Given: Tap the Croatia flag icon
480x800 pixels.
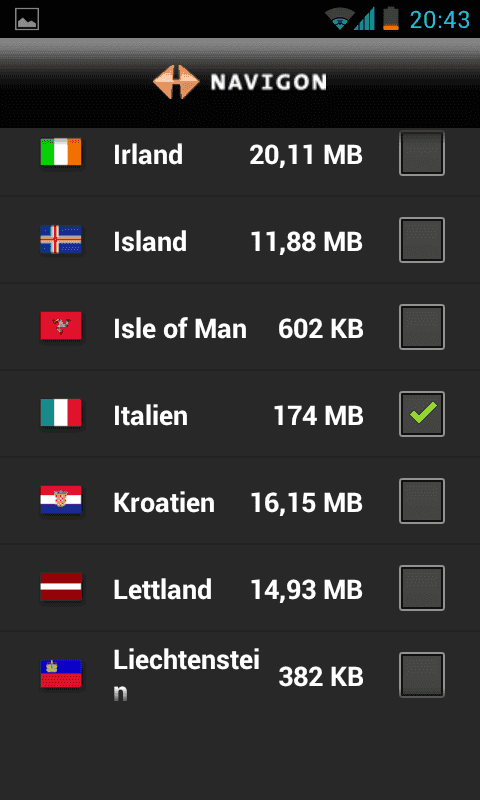Looking at the screenshot, I should click(x=61, y=500).
